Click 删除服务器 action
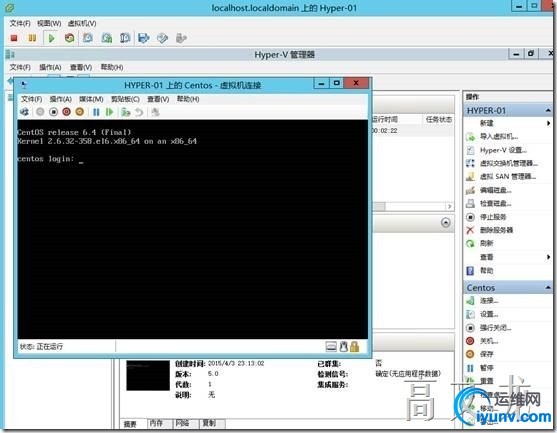This screenshot has width=557, height=433. (496, 230)
